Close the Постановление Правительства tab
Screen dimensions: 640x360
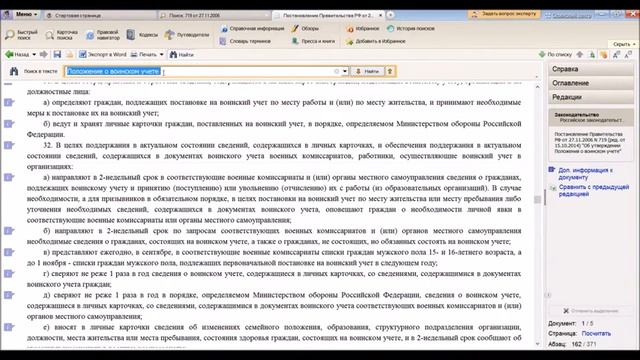[380, 15]
